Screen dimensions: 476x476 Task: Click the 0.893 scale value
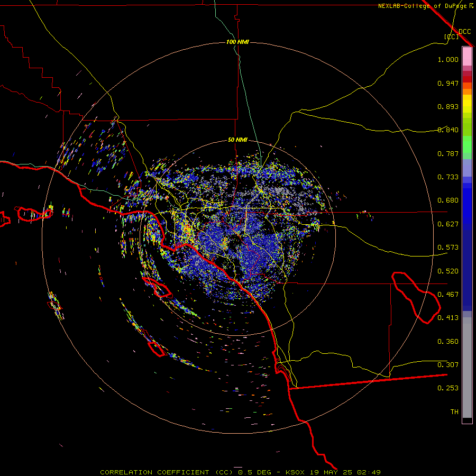tap(448, 106)
